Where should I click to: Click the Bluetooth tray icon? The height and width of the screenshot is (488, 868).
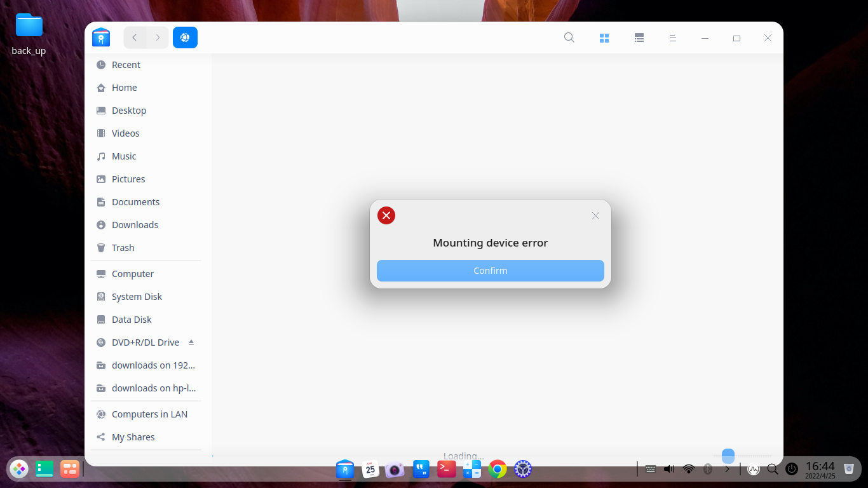point(708,470)
